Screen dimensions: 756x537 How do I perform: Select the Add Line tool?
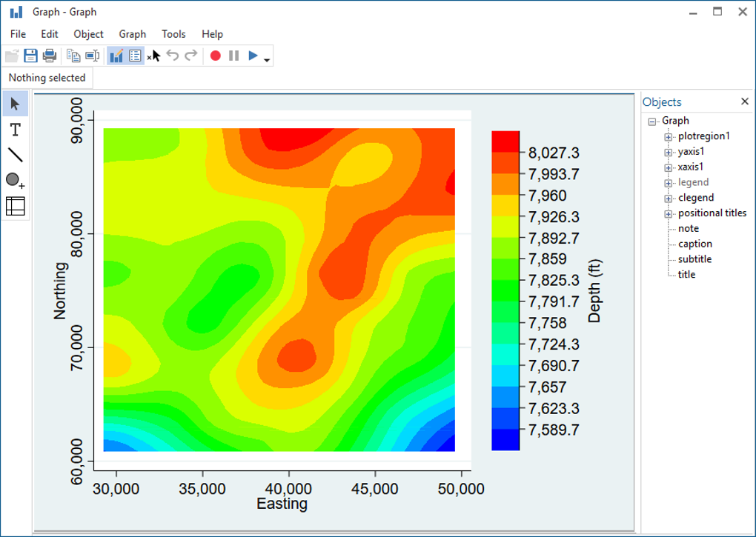tap(16, 156)
